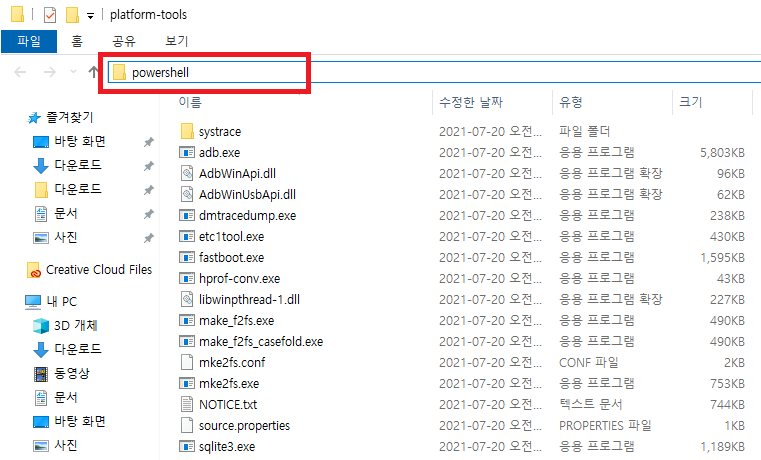The height and width of the screenshot is (460, 761).
Task: Open 사진 under 내 PC
Action: click(x=66, y=445)
